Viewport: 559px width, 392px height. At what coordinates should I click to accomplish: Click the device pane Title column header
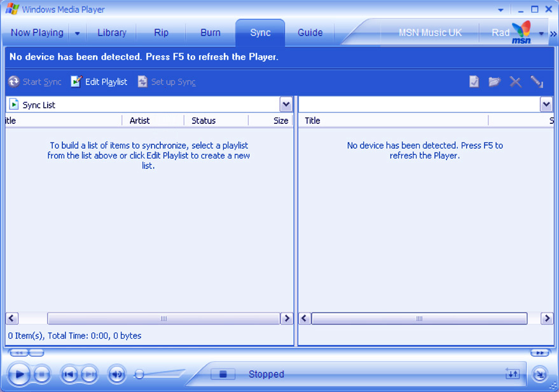393,121
